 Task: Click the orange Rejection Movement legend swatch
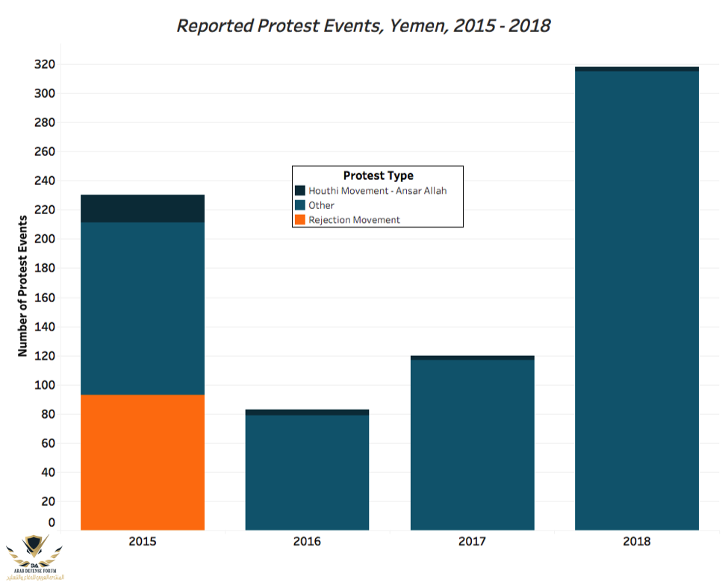[300, 219]
